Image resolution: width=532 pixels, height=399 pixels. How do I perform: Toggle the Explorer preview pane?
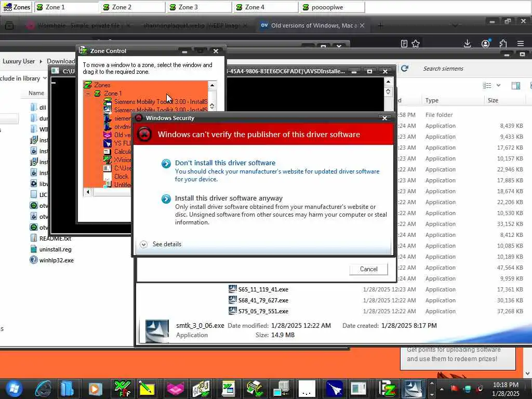[516, 86]
